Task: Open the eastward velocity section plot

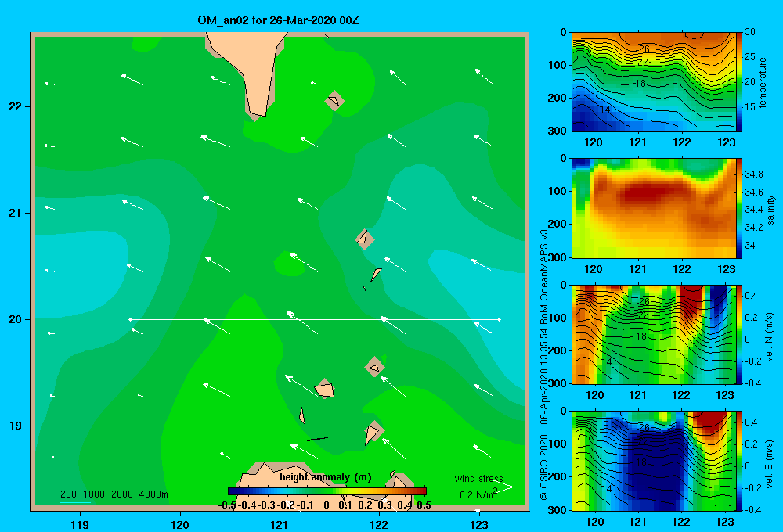Action: click(x=654, y=461)
